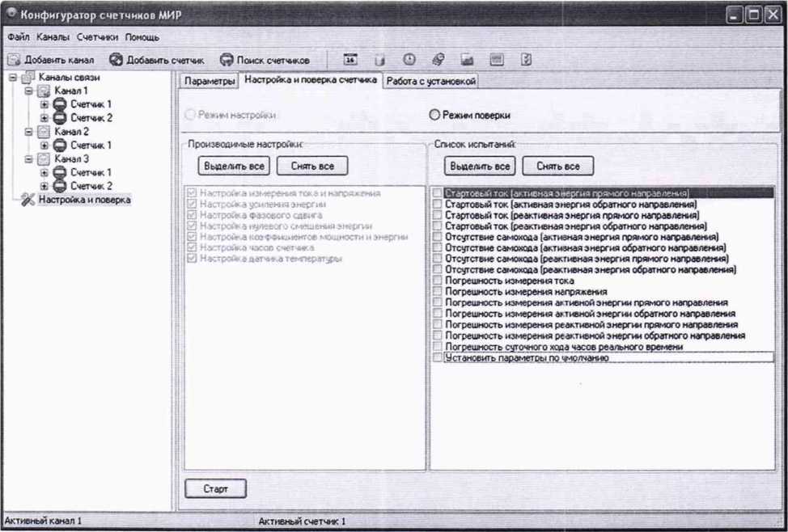Expand Счетчик 2 under Канал 1

coord(44,118)
